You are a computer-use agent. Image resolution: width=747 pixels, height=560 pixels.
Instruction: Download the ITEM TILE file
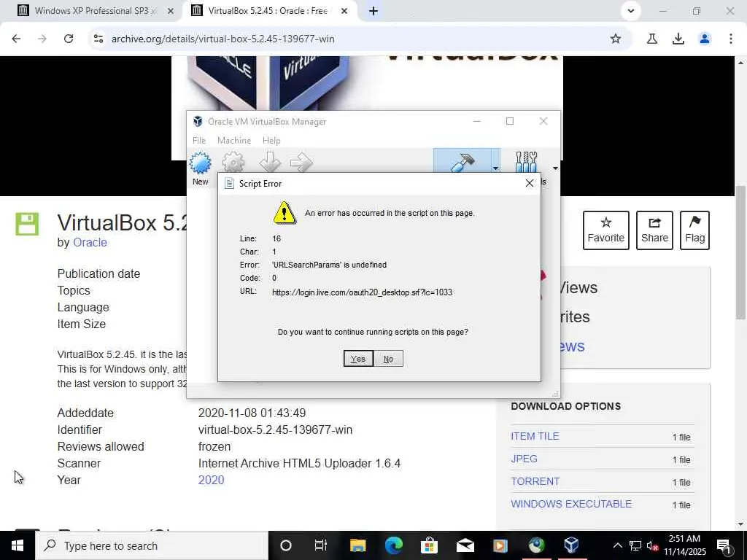tap(535, 436)
